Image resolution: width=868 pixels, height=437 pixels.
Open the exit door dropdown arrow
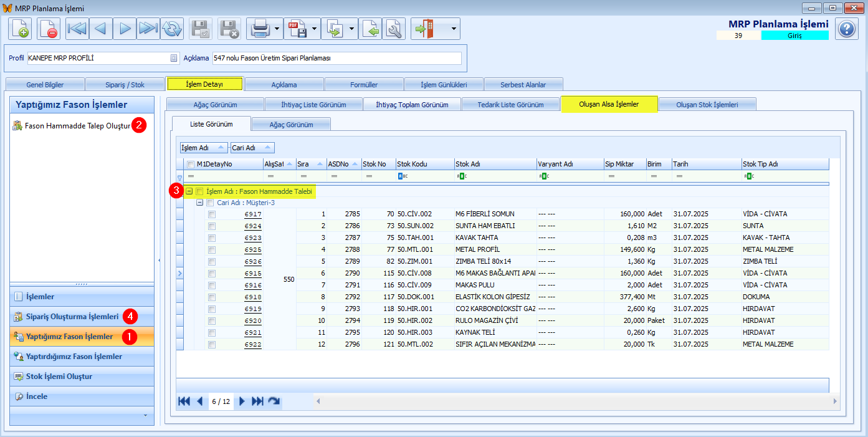454,29
